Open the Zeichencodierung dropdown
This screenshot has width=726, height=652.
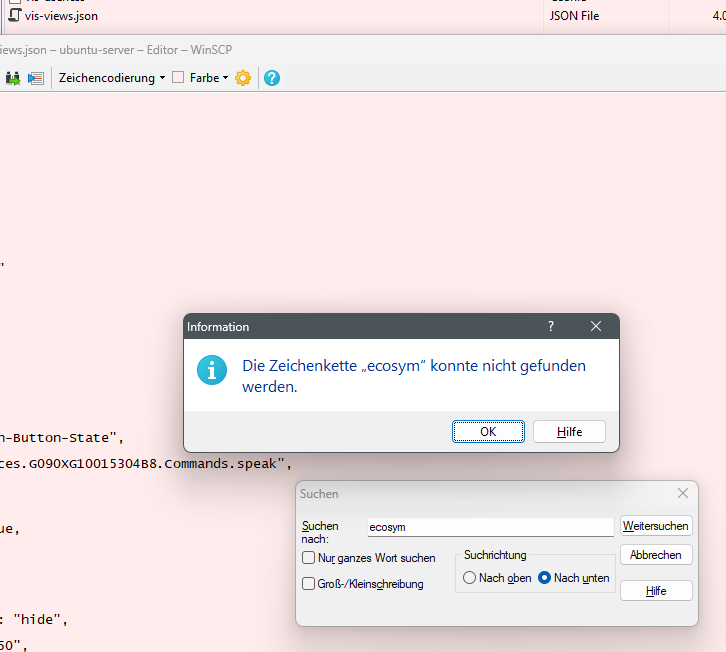(112, 78)
